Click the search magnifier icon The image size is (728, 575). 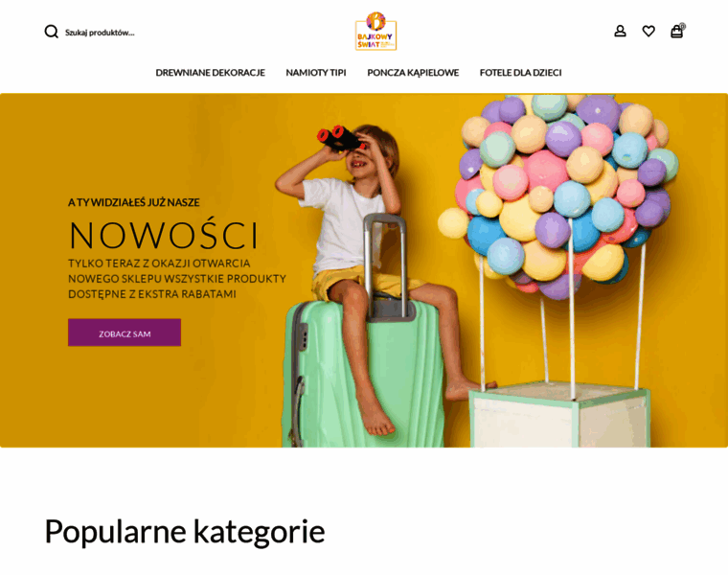pyautogui.click(x=51, y=32)
